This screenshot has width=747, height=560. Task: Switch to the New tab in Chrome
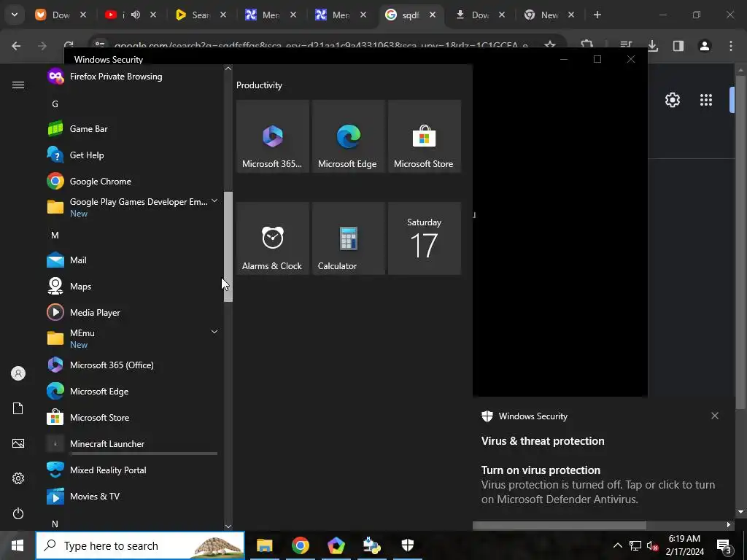click(x=549, y=15)
